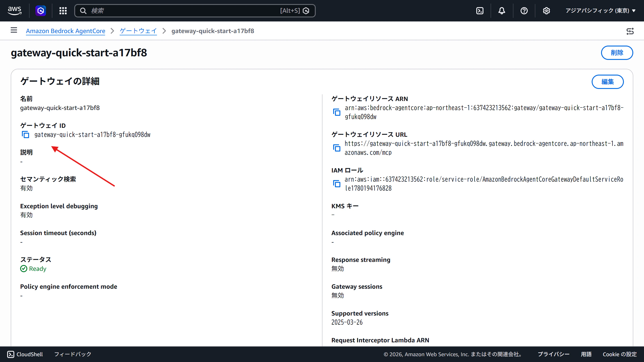Open 用語 footer link

[586, 354]
